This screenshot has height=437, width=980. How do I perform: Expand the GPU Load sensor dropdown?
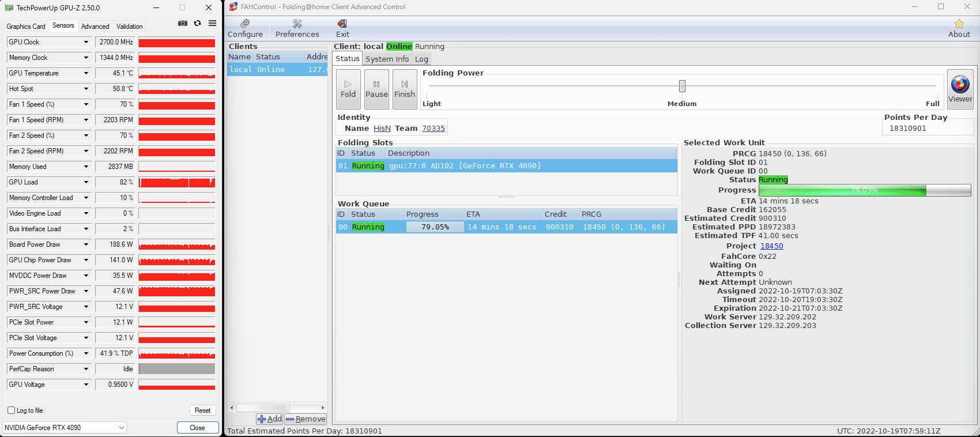coord(86,182)
